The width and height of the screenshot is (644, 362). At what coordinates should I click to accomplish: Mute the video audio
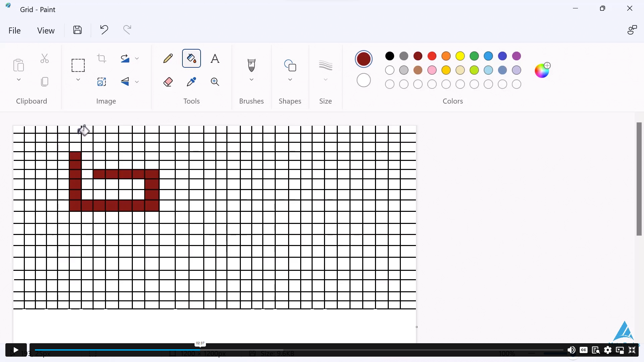(572, 350)
